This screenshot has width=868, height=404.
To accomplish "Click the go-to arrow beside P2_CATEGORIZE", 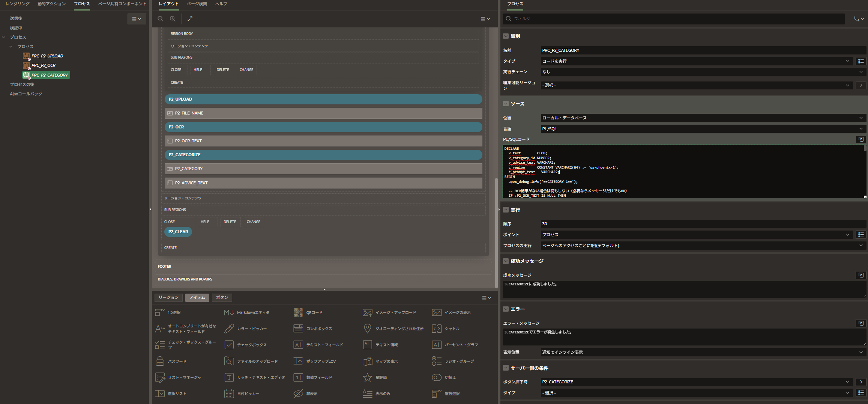I will point(861,382).
